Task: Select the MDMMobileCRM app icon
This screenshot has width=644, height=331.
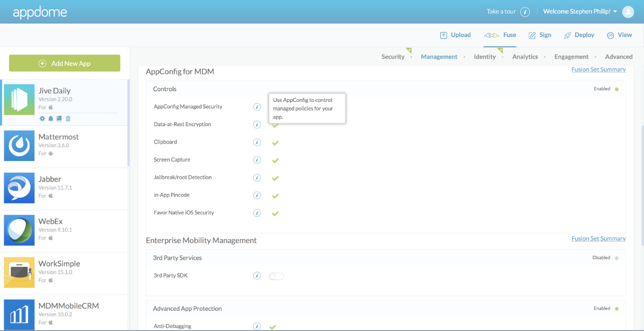Action: point(19,315)
